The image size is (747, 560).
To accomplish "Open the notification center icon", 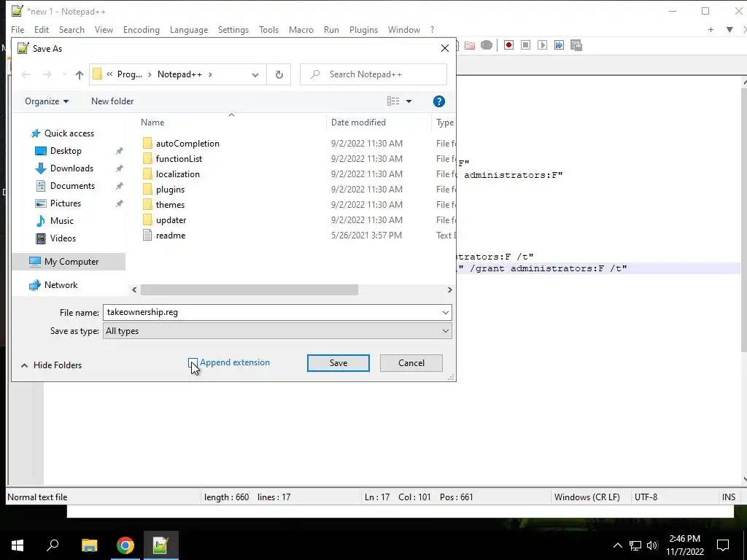I will tap(723, 545).
